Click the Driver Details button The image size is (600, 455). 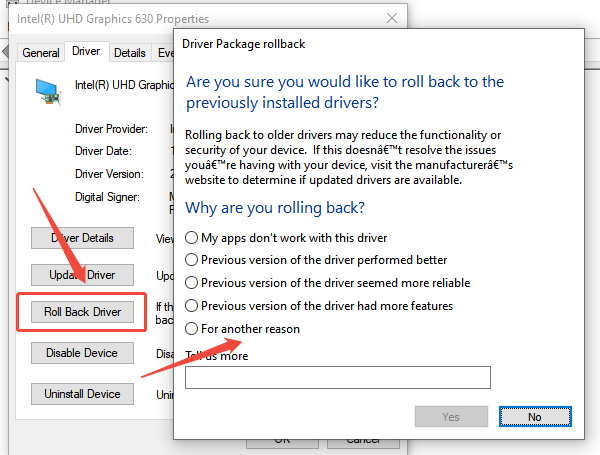point(82,238)
